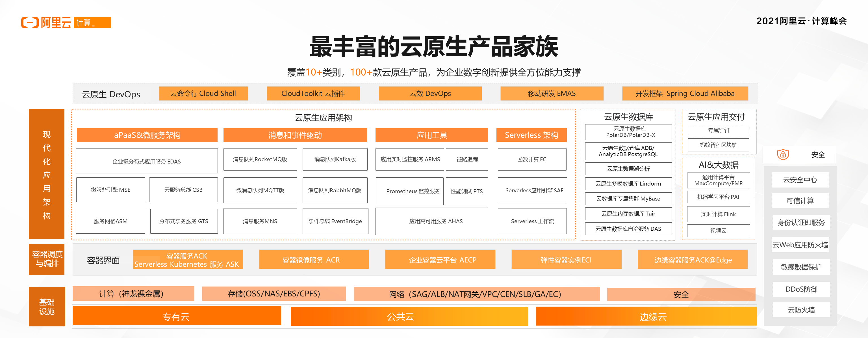Select the 公共云 gradient bar

[x=409, y=317]
